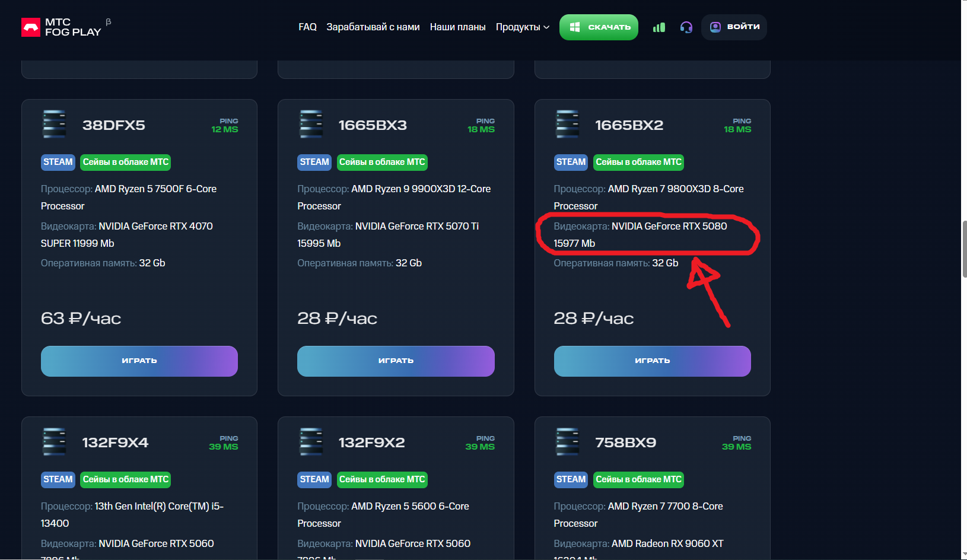Click the 18 MS ping on 1665BX2
This screenshot has width=967, height=560.
pyautogui.click(x=737, y=129)
